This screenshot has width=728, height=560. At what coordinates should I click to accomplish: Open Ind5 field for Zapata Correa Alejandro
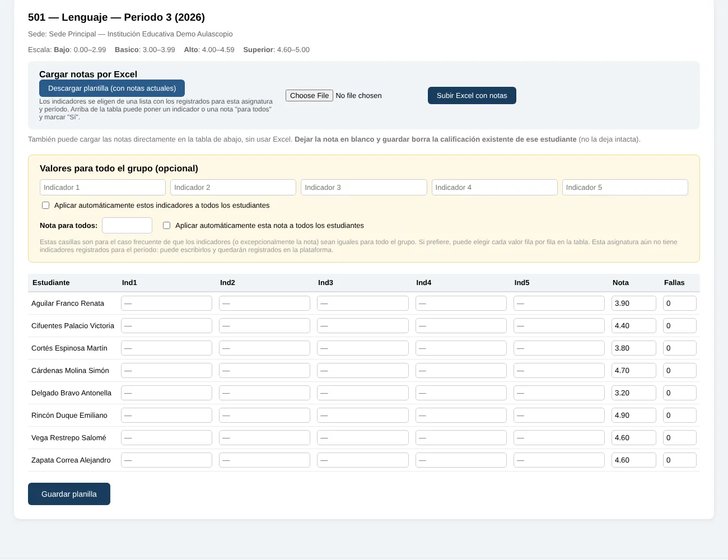559,460
